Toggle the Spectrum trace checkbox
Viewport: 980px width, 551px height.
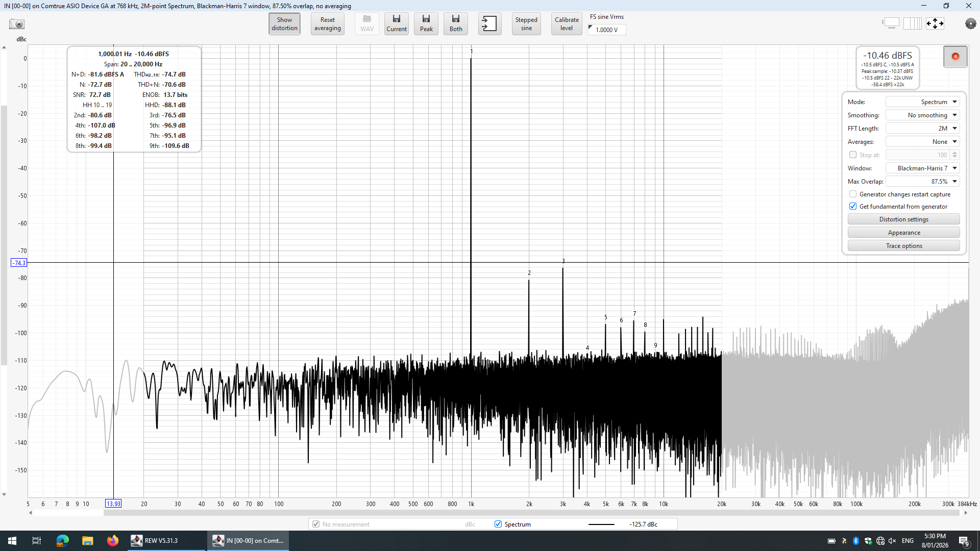click(x=498, y=524)
